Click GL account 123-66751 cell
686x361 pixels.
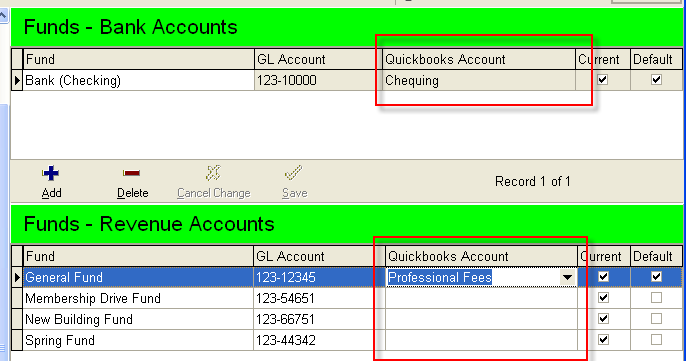(319, 319)
